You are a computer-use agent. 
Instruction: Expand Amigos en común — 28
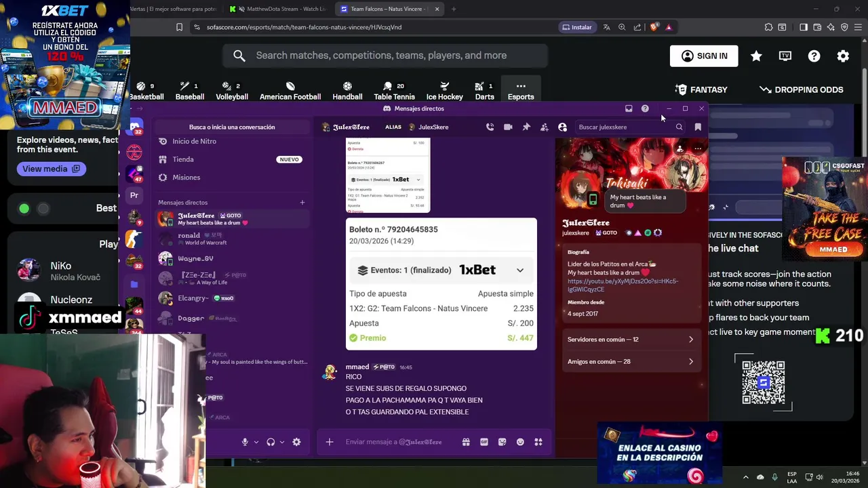coord(631,362)
